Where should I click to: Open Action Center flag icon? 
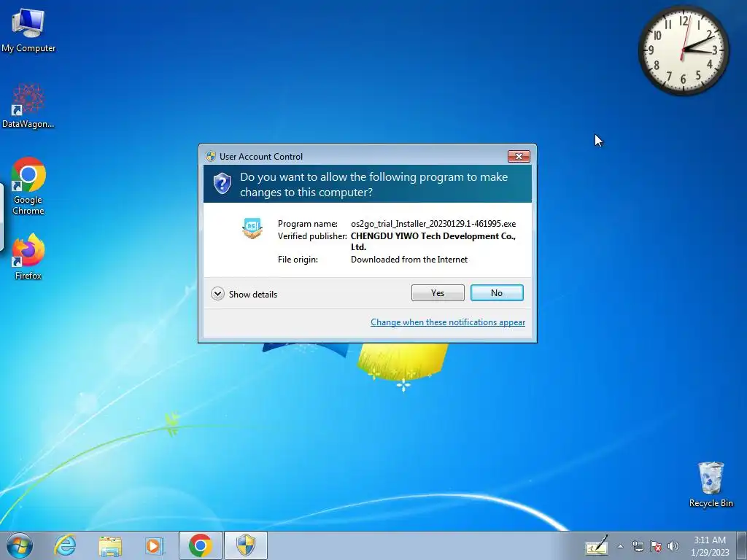click(656, 546)
